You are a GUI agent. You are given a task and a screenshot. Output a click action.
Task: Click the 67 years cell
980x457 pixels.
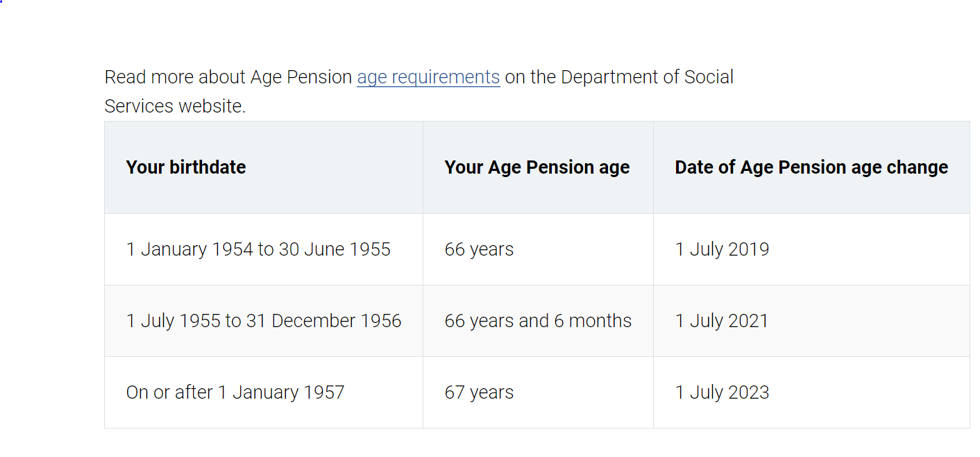click(x=479, y=392)
